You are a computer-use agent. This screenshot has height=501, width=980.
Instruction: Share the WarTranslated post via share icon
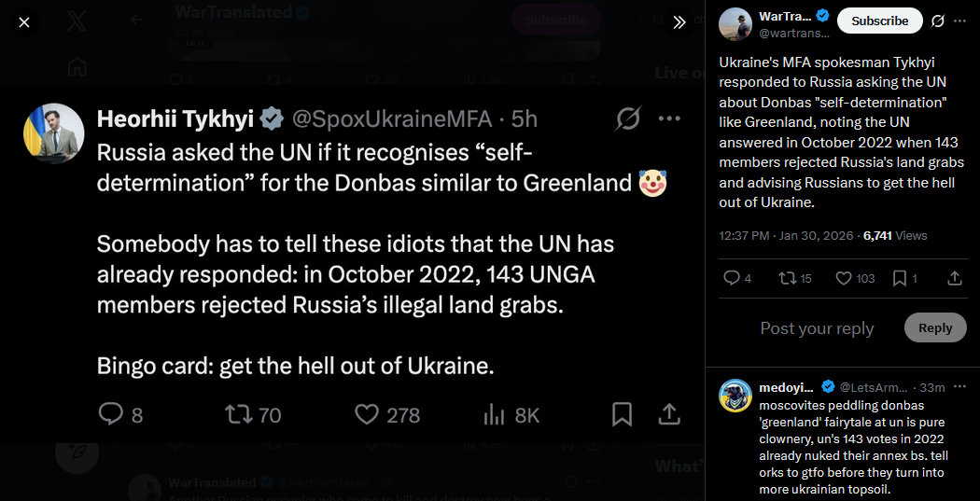point(955,278)
